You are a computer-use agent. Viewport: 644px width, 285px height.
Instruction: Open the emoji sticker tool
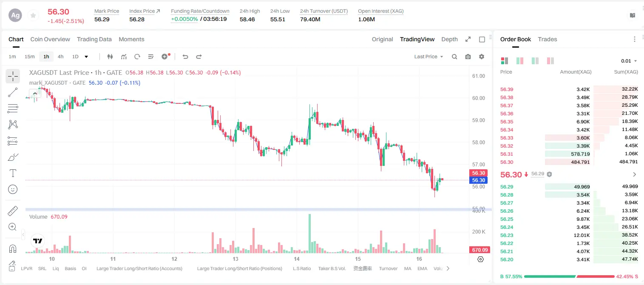13,189
